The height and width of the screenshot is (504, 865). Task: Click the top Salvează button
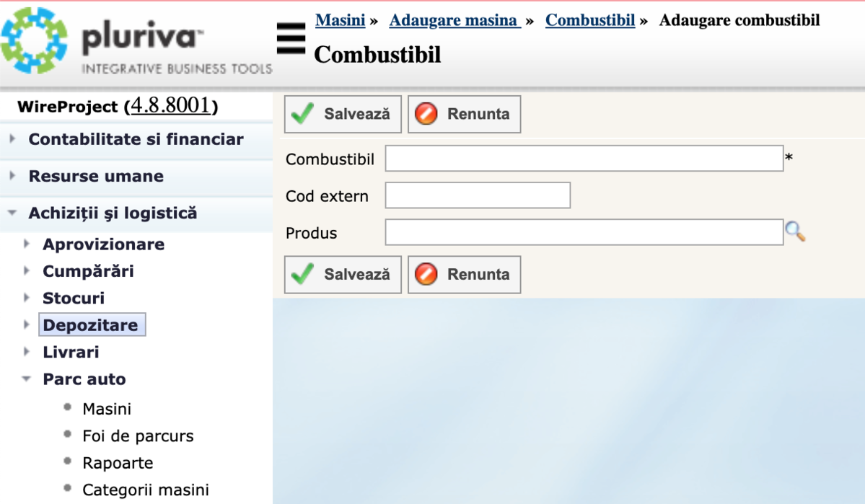[x=343, y=114]
